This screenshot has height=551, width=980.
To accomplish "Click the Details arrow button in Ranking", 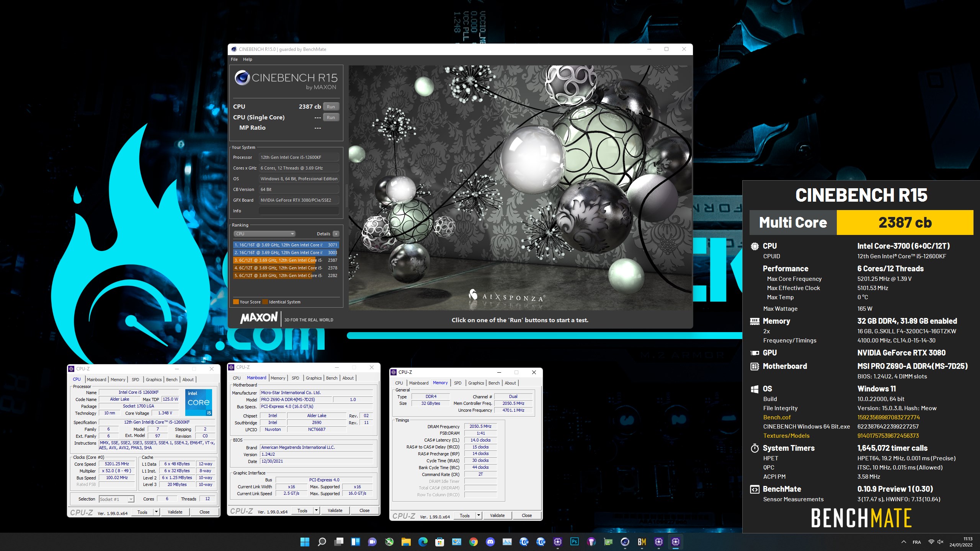I will point(336,234).
